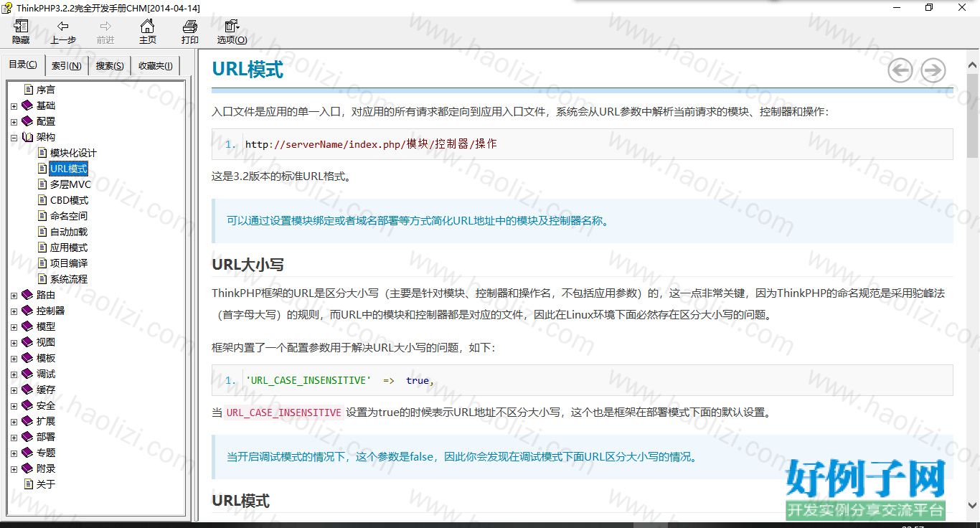
Task: Click the Hide (隐藏) toolbar icon
Action: (x=21, y=27)
